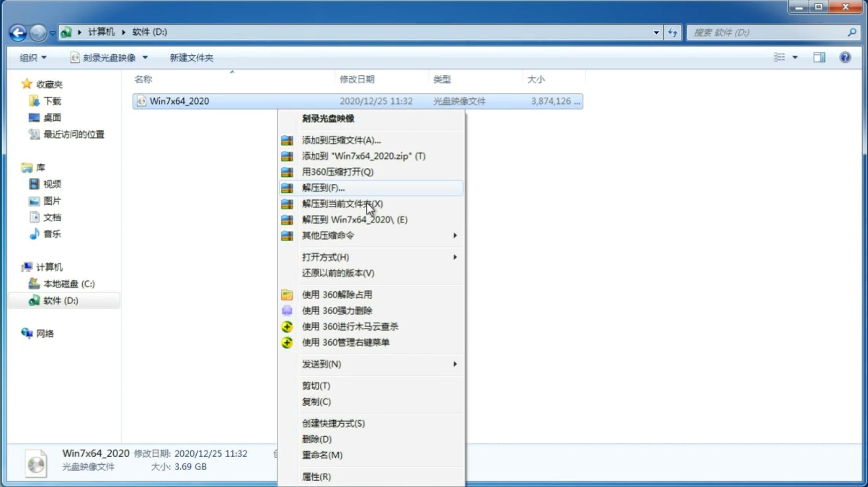This screenshot has height=487, width=868.
Task: Click 添加到压缩文件 archive icon
Action: pos(287,140)
